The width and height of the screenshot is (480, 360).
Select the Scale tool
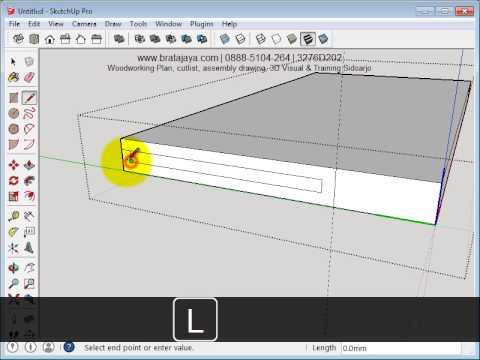(13, 196)
